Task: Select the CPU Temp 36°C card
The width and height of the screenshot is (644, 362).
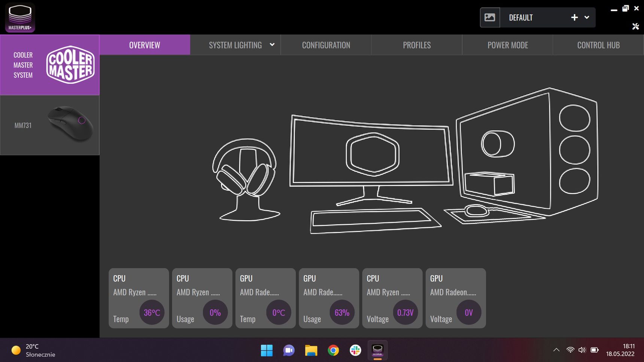Action: [139, 298]
